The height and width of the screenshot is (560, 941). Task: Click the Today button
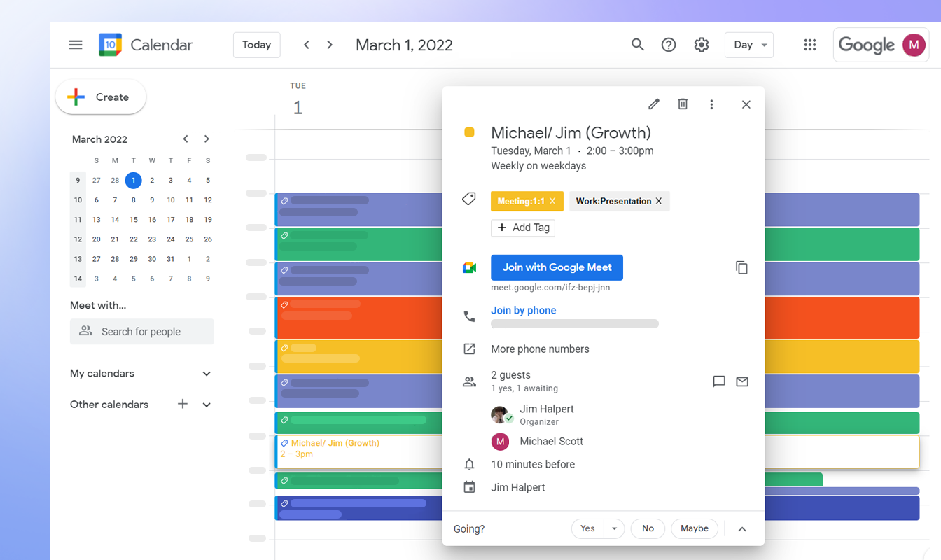[x=257, y=45]
